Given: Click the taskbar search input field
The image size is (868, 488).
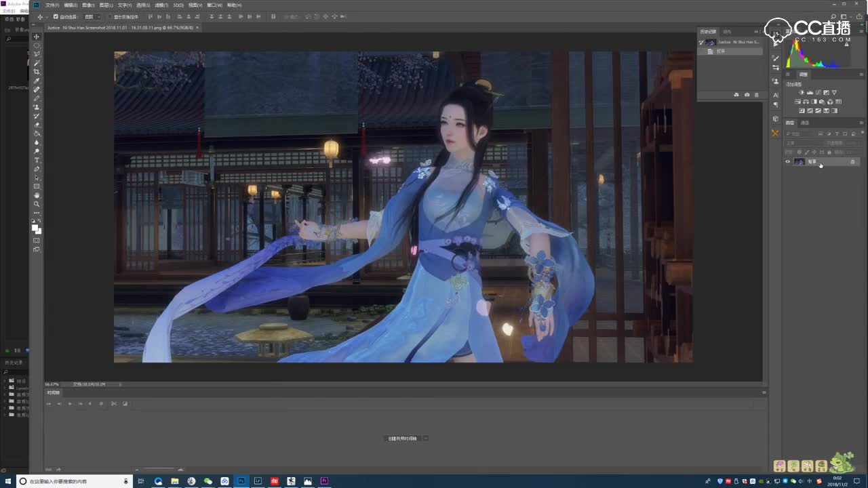Looking at the screenshot, I should [73, 481].
